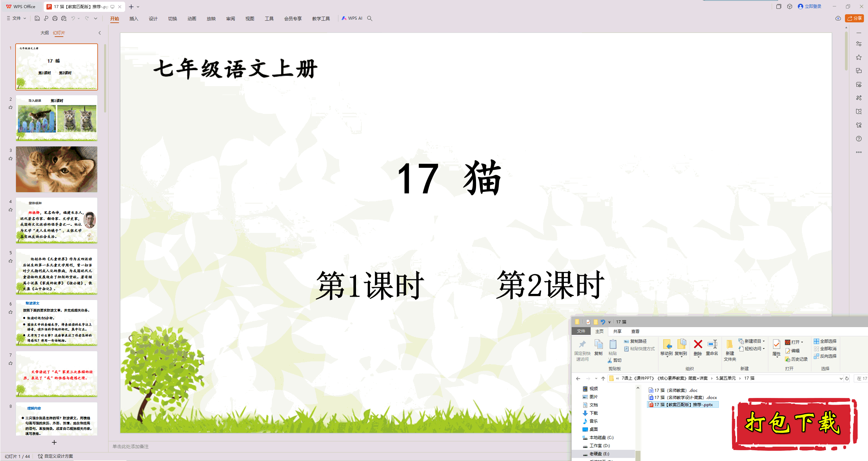Image resolution: width=868 pixels, height=461 pixels.
Task: Toggle the star marker beside slide 2
Action: click(x=11, y=107)
